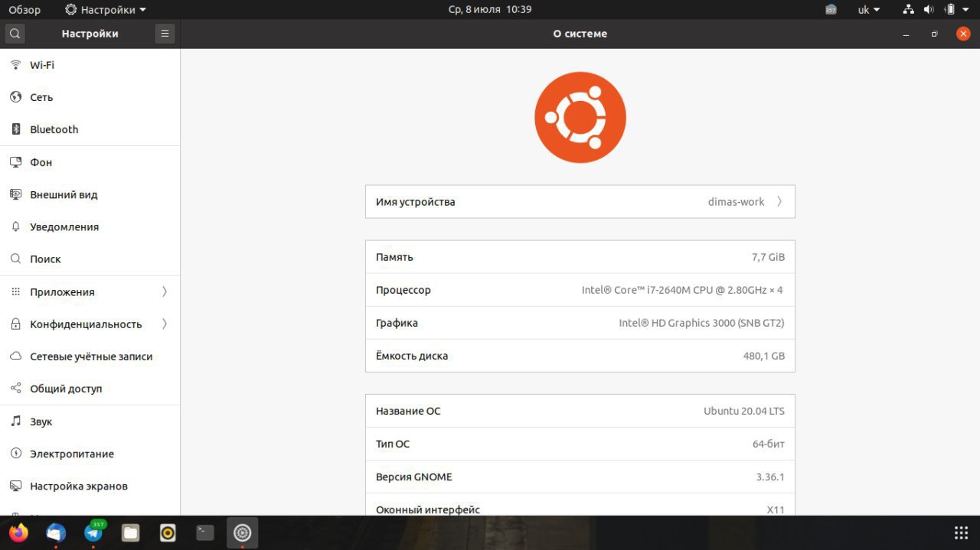Image resolution: width=980 pixels, height=550 pixels.
Task: Click the Wi-Fi icon in sidebar
Action: 15,65
